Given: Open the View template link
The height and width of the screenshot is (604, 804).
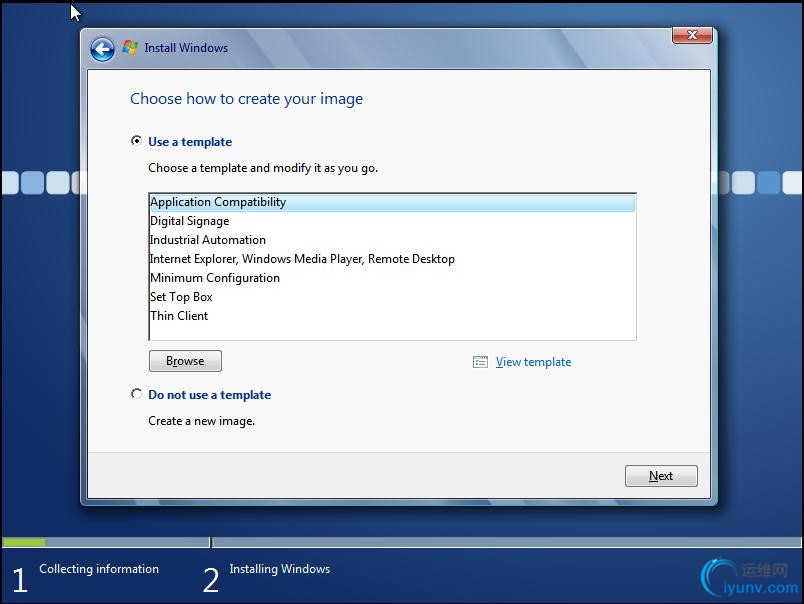Looking at the screenshot, I should pyautogui.click(x=533, y=362).
